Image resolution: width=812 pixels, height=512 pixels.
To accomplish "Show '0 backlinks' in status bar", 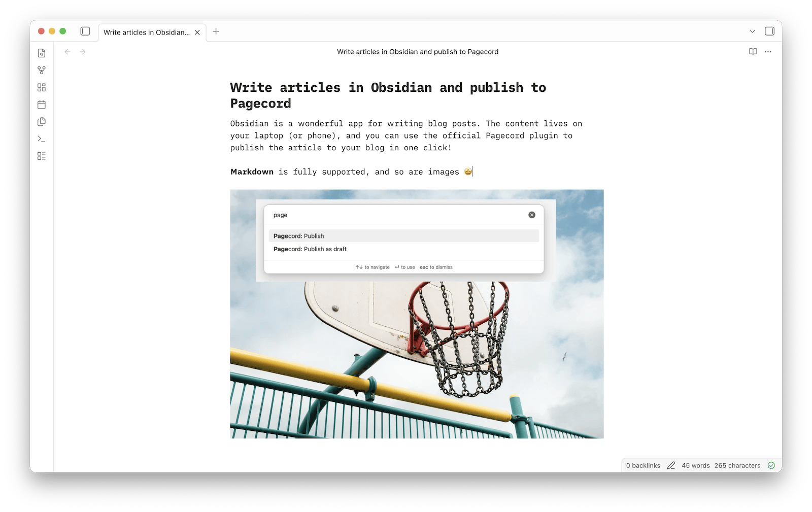I will (x=643, y=466).
